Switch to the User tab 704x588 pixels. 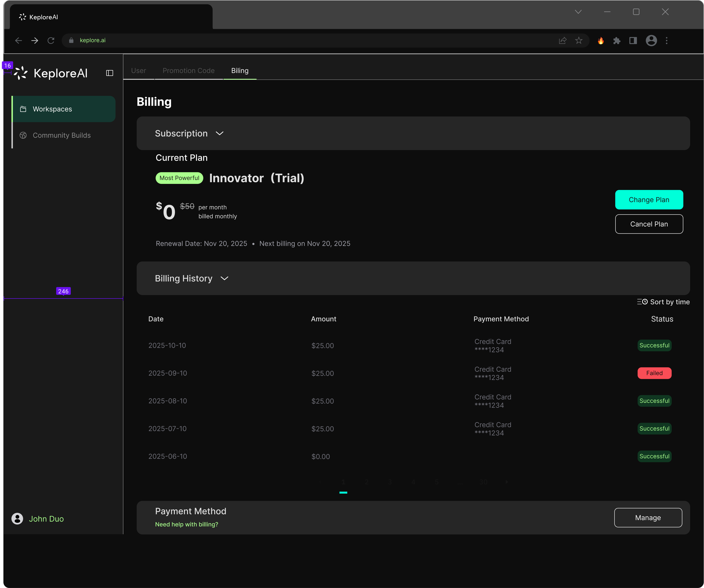coord(138,71)
